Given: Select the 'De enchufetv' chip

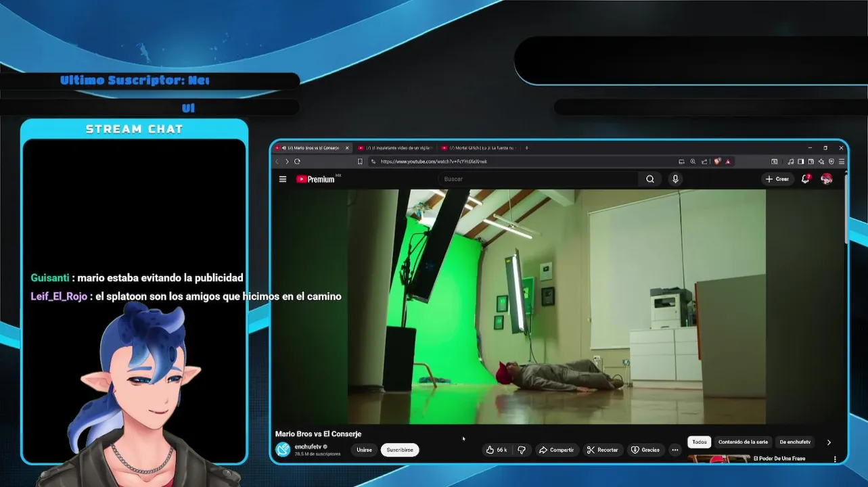Looking at the screenshot, I should [795, 442].
